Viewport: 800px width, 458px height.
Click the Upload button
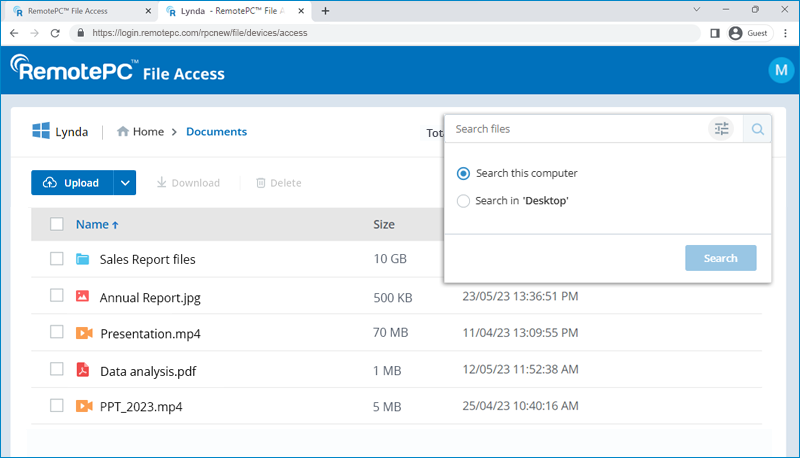coord(72,183)
